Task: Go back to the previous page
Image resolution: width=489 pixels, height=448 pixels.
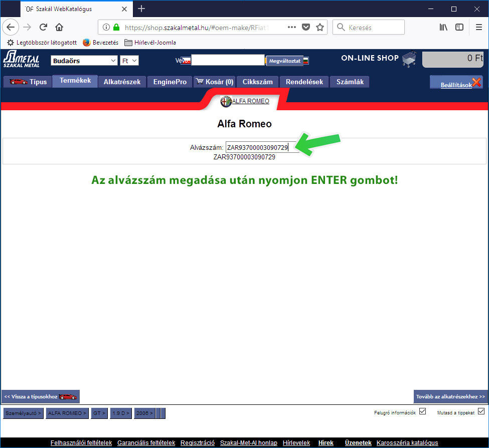Action: (x=11, y=28)
